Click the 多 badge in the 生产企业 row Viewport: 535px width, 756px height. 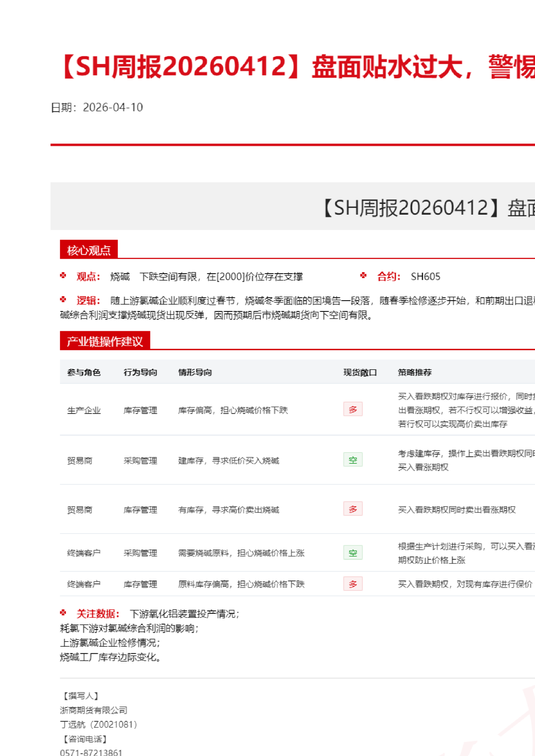pyautogui.click(x=353, y=409)
